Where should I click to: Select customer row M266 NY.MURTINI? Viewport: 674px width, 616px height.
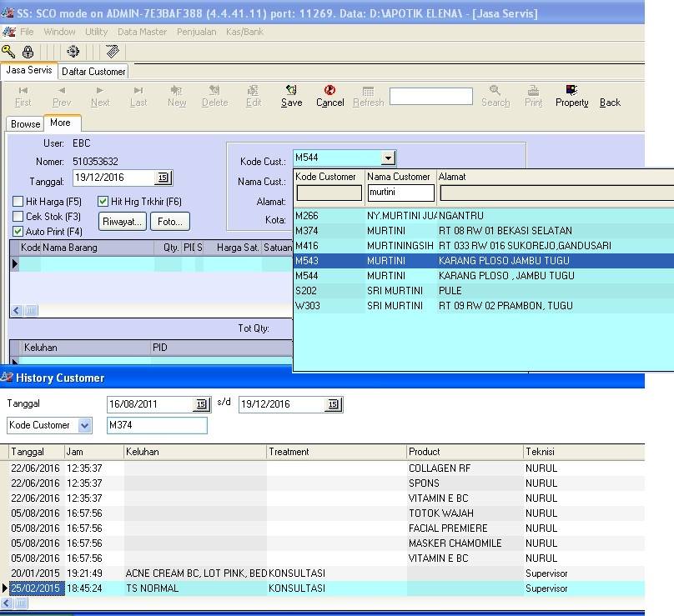click(x=484, y=216)
